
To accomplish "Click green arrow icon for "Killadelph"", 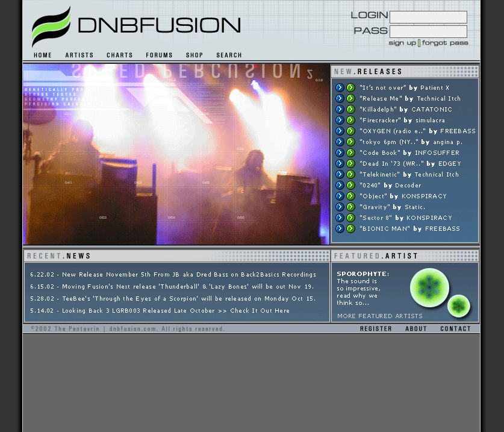I will click(350, 110).
